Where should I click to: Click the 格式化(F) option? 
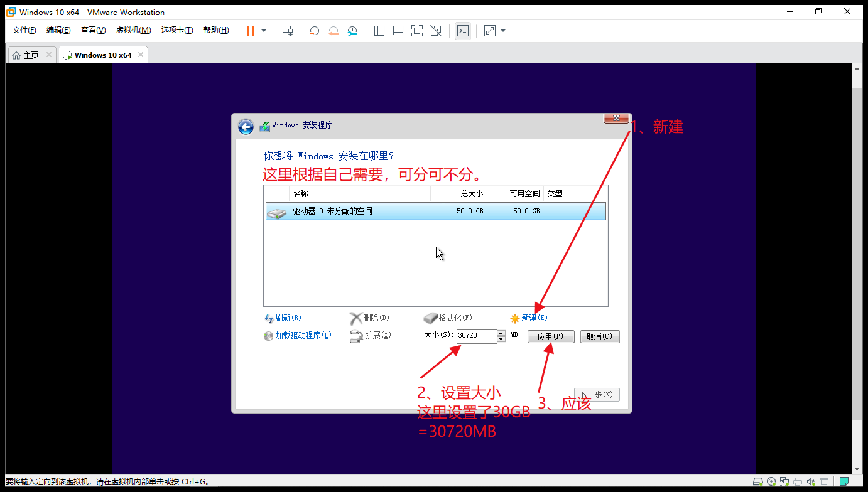pos(448,318)
